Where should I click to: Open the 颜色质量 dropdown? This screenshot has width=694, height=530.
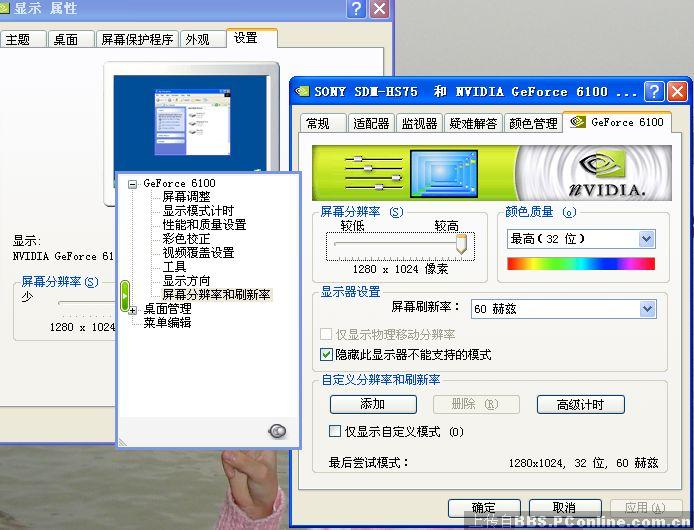point(646,239)
